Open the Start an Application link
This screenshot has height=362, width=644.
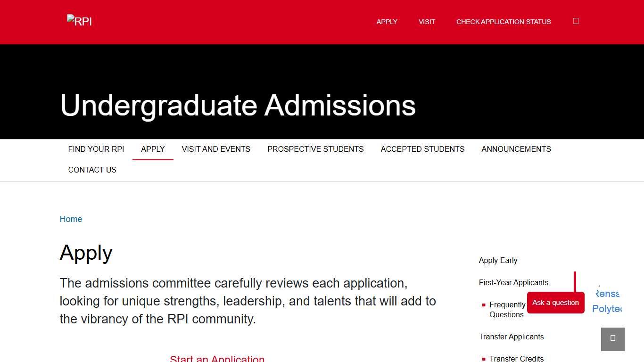(x=217, y=358)
